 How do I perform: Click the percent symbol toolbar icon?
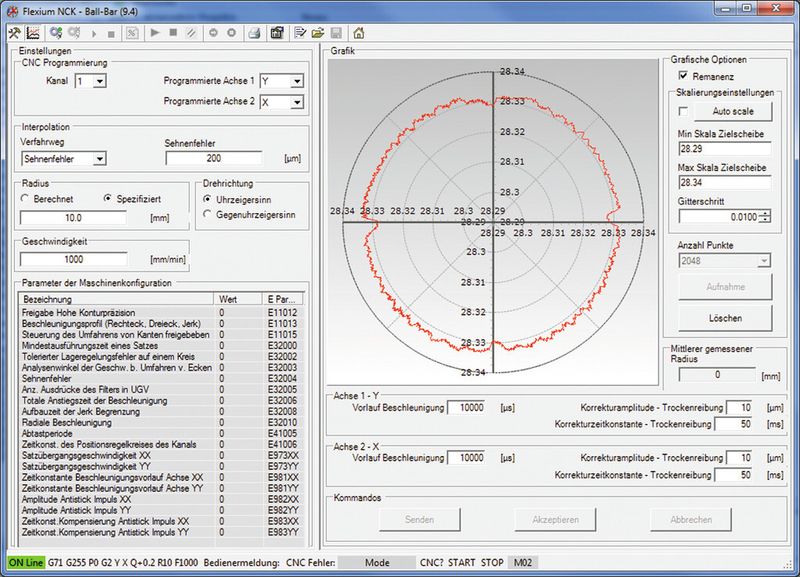point(132,33)
